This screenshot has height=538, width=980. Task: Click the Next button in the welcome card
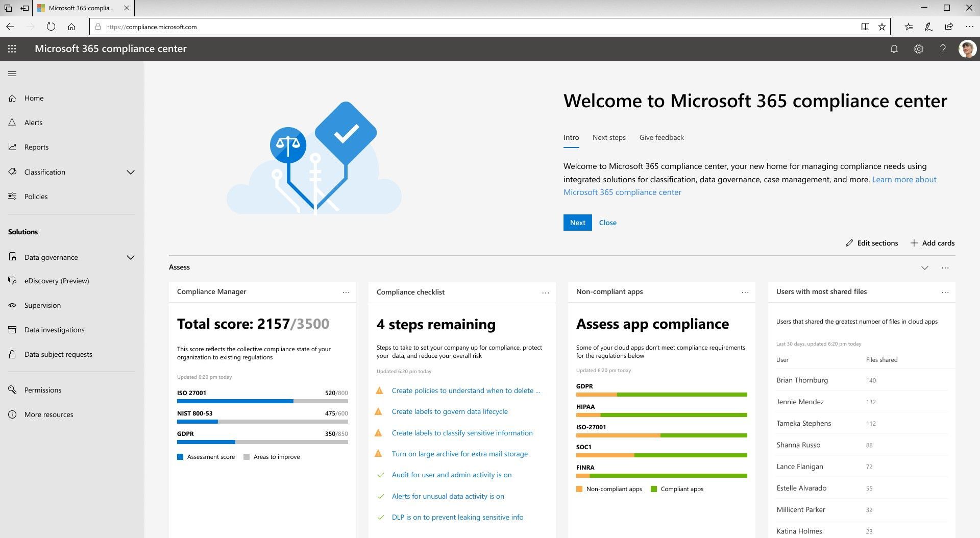(x=577, y=223)
